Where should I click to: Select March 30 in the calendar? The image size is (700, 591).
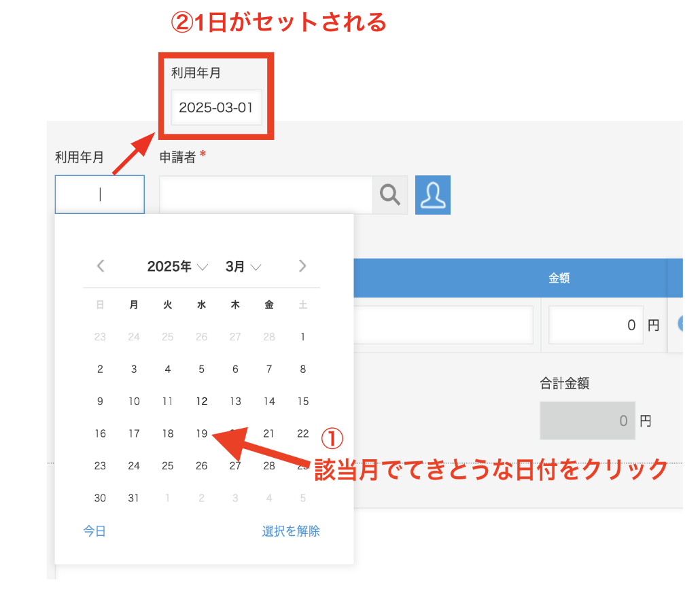tap(100, 498)
